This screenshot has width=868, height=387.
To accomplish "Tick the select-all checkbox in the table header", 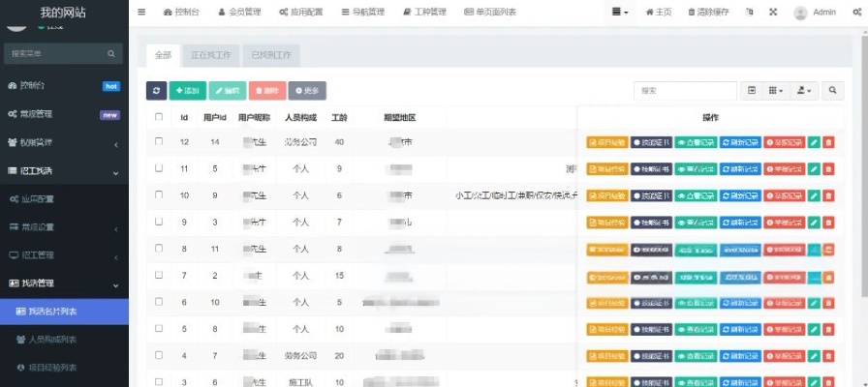I will coord(159,117).
